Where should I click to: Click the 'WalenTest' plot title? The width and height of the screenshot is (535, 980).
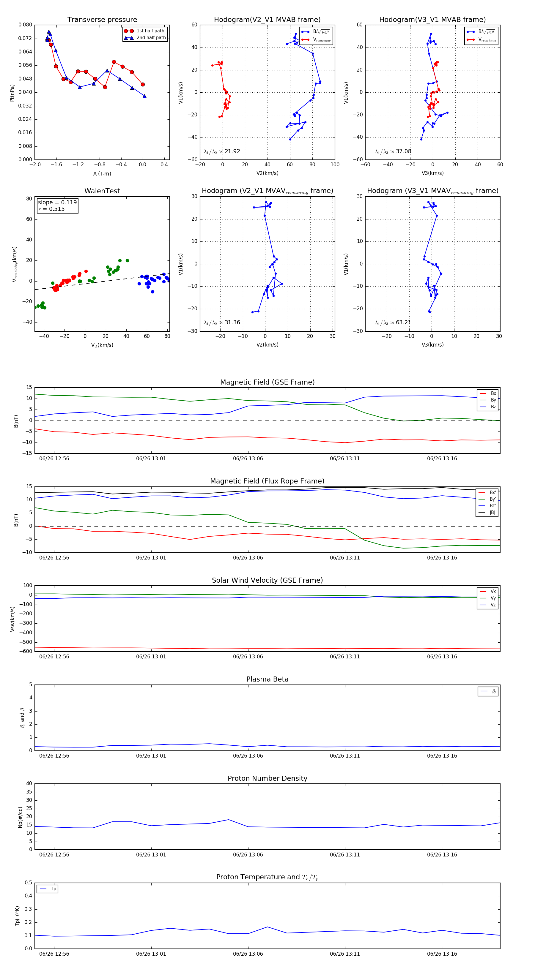(x=102, y=191)
